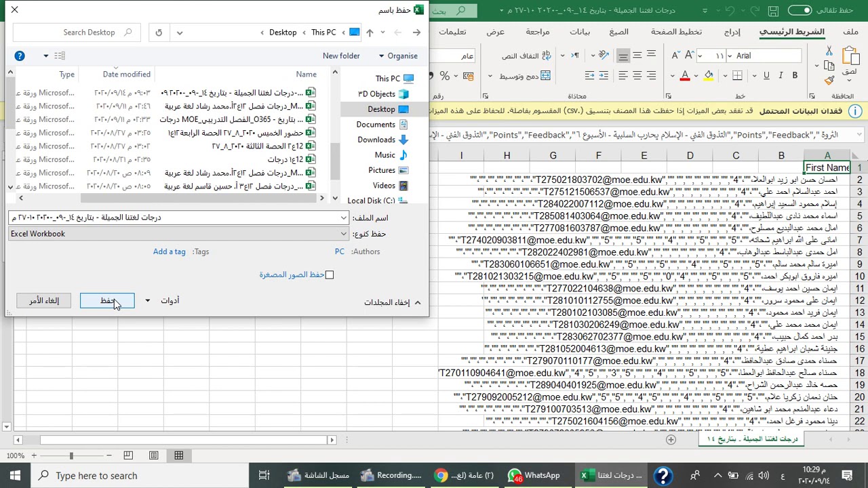
Task: Toggle Bold formatting in ribbon
Action: 795,76
